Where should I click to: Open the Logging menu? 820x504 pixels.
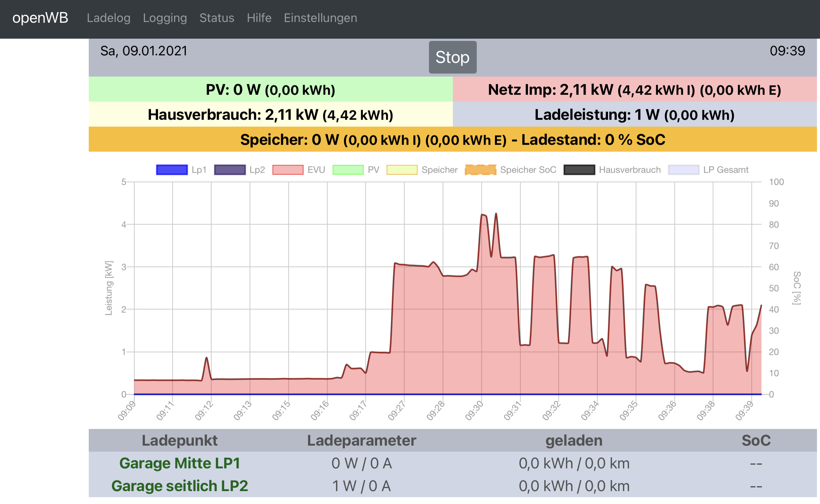click(x=165, y=18)
